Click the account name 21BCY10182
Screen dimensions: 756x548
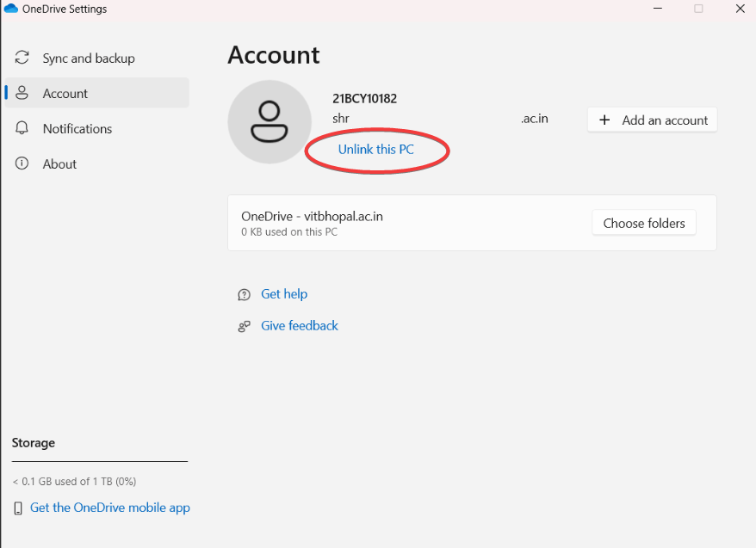tap(363, 99)
